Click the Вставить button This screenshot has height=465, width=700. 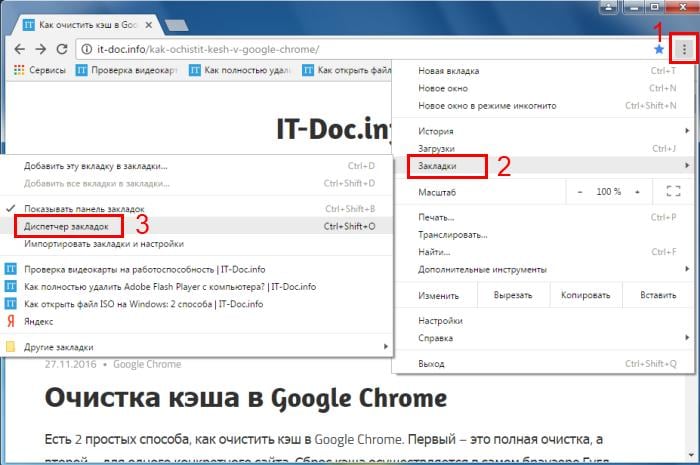(657, 295)
